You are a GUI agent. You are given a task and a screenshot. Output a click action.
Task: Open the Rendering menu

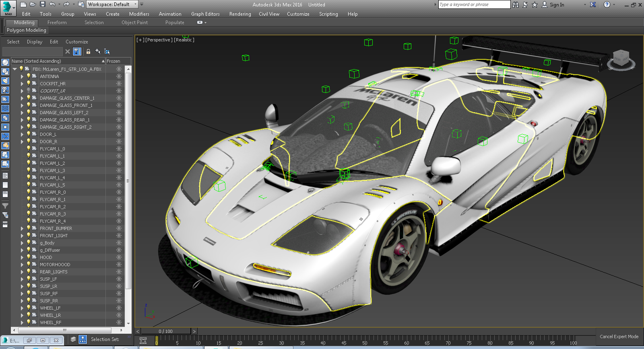coord(240,14)
